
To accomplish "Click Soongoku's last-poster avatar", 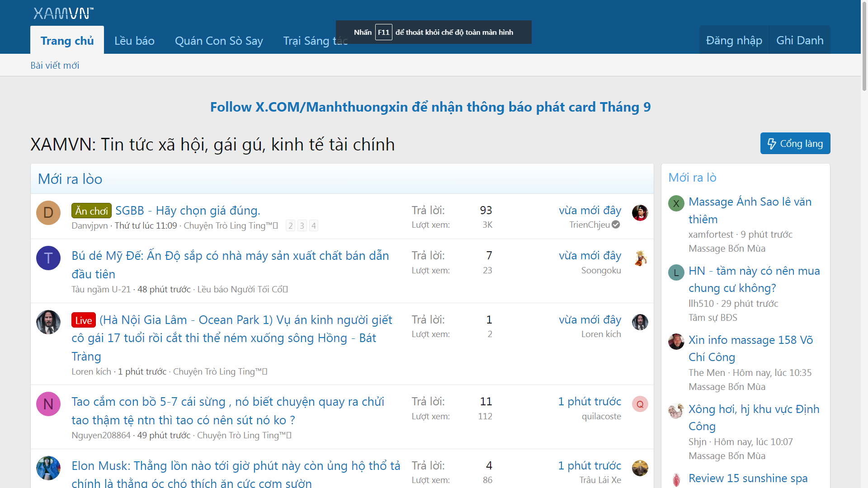I will point(640,258).
